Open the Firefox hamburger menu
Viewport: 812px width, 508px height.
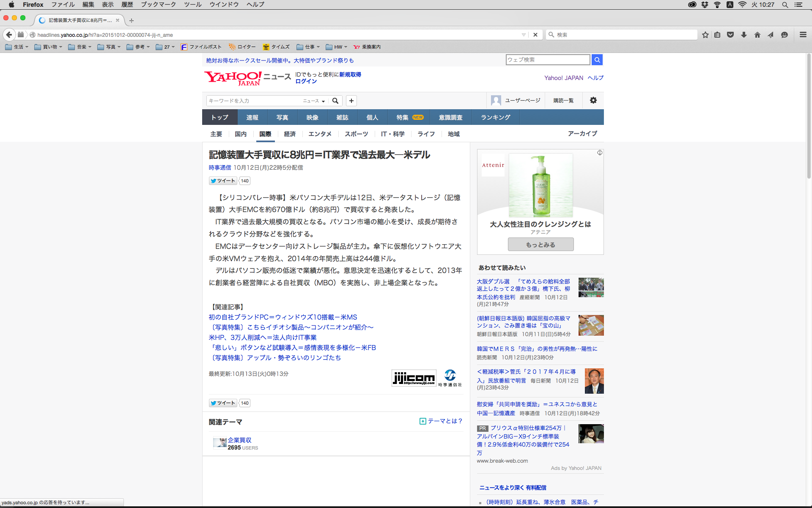[x=803, y=35]
